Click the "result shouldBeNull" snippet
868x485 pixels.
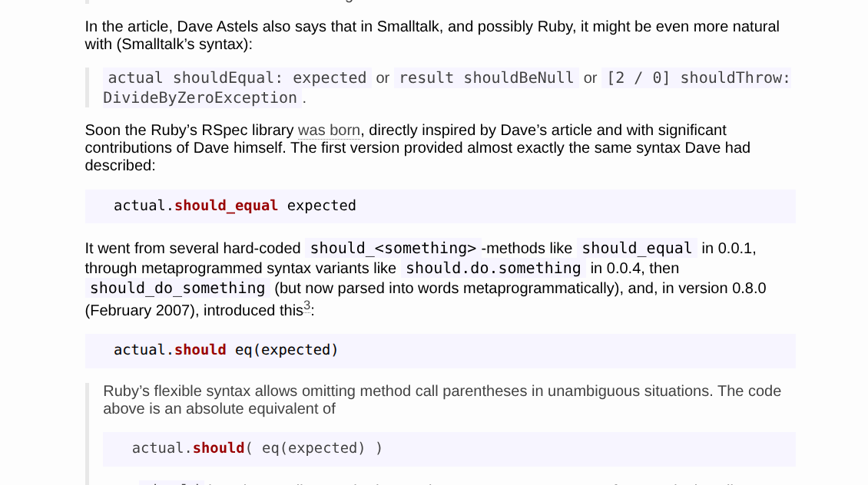[486, 78]
